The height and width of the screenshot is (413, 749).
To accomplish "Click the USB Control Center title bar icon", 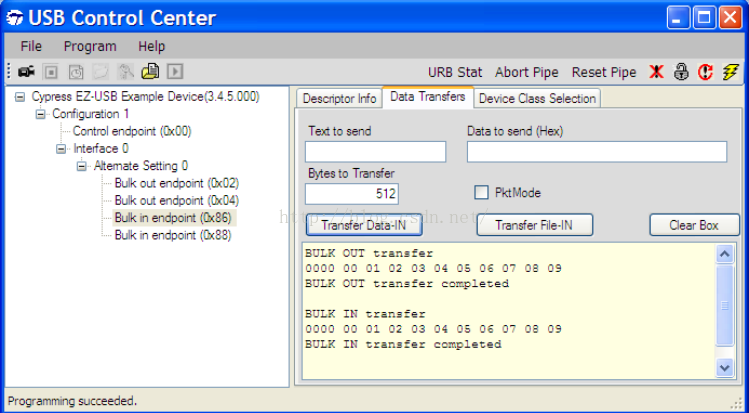I will [16, 18].
